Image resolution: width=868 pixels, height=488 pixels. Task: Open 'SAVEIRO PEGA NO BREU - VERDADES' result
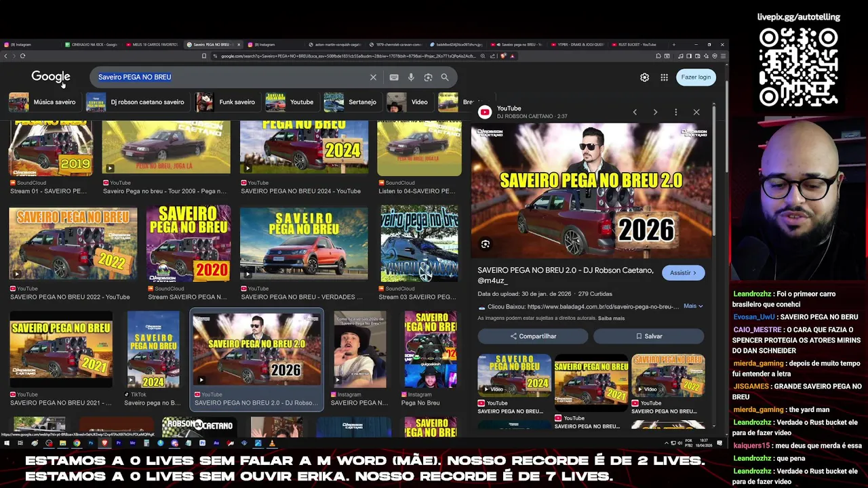[304, 244]
